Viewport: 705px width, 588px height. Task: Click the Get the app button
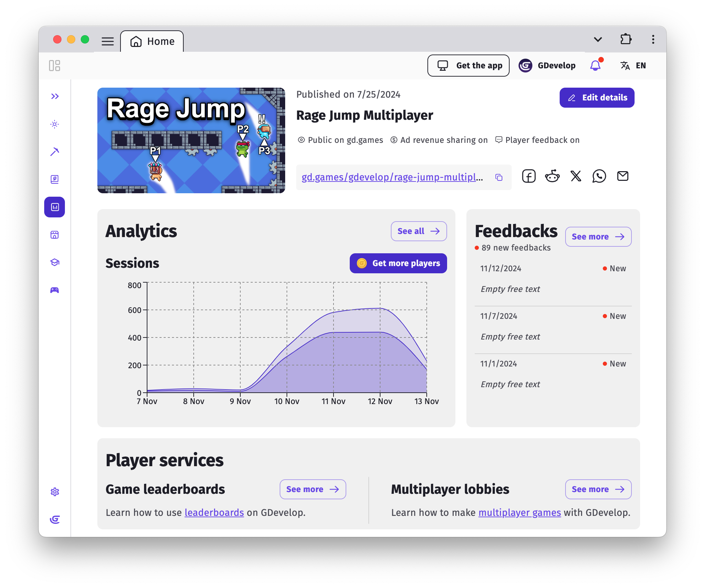pyautogui.click(x=469, y=66)
